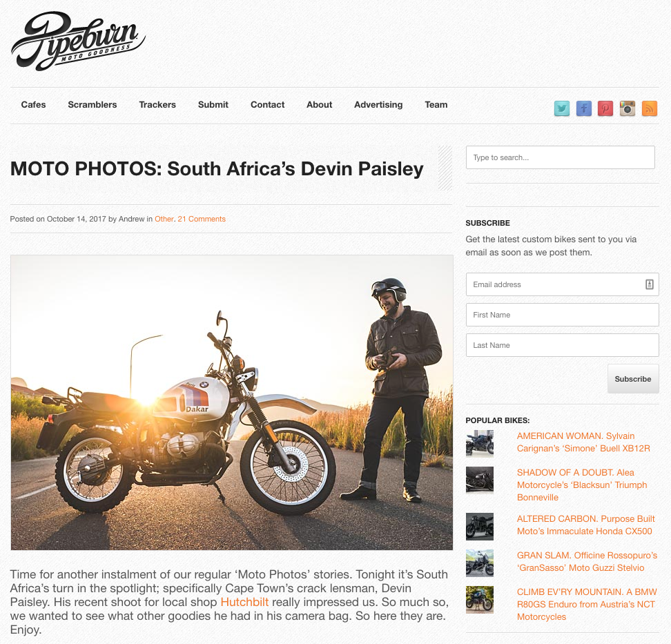The image size is (671, 644).
Task: Click the Subscribe button
Action: click(x=633, y=379)
